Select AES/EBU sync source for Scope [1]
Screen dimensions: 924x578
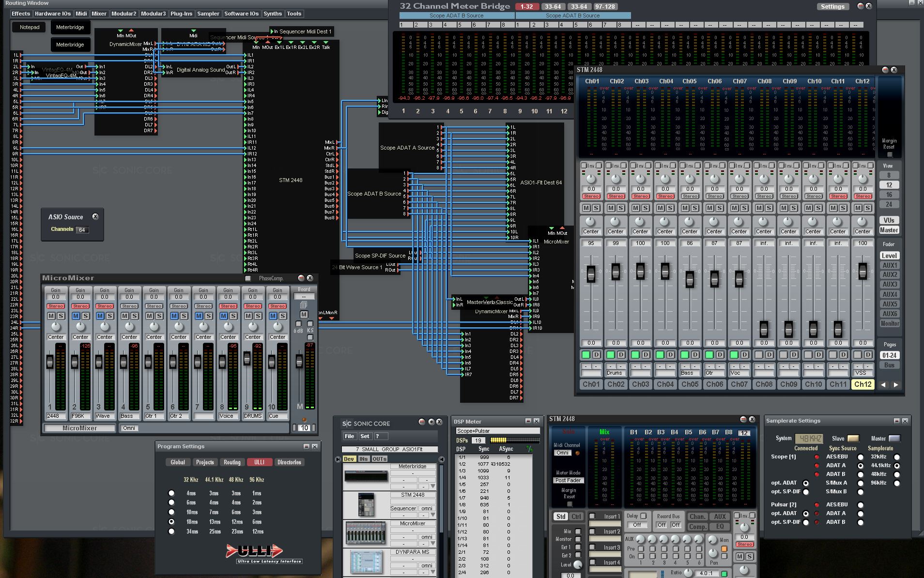pyautogui.click(x=860, y=457)
